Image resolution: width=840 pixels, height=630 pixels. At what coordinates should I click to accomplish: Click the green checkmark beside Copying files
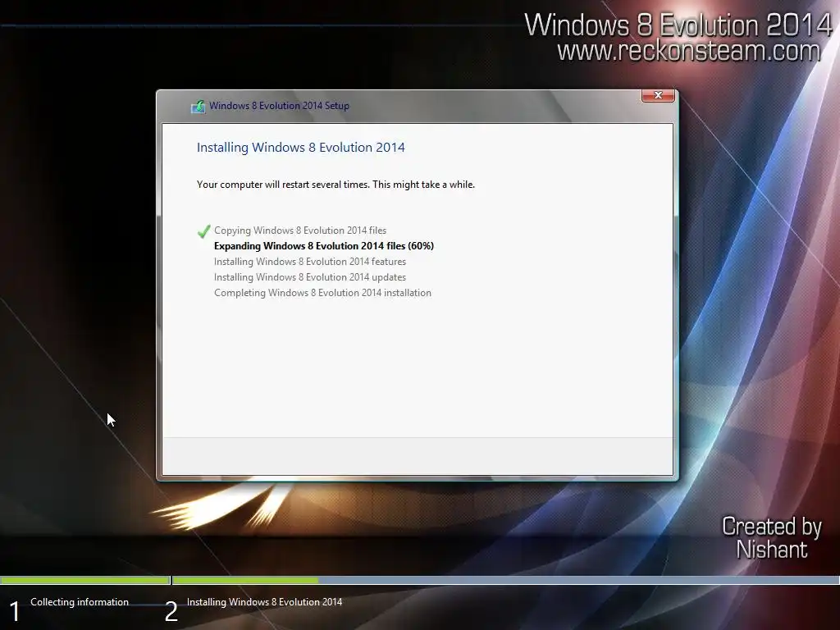(203, 231)
